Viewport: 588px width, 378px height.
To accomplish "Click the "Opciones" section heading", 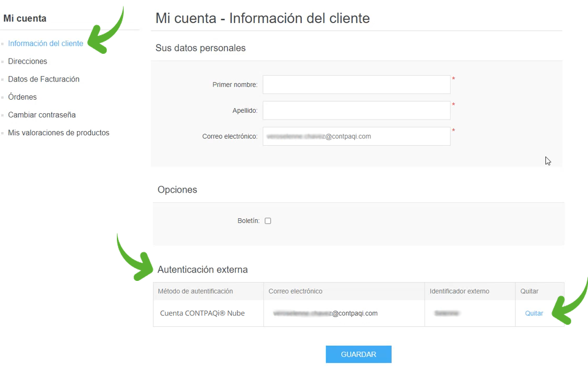I will pos(177,190).
